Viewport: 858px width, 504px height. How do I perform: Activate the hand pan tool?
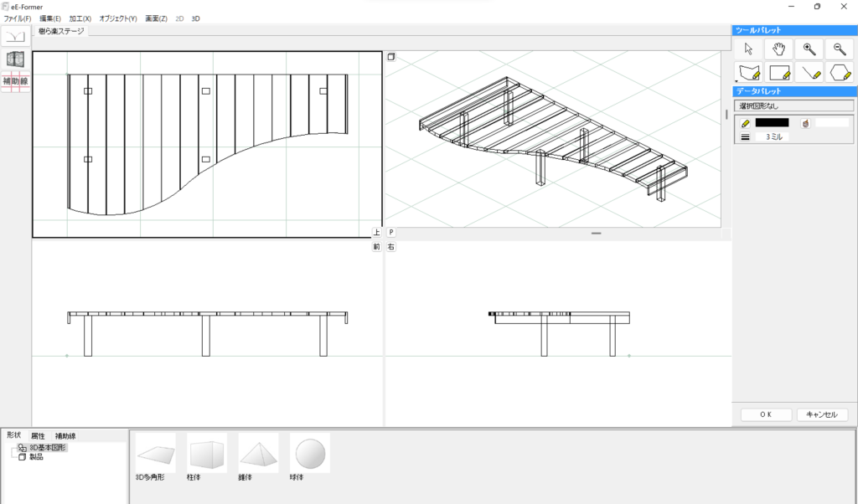click(778, 49)
